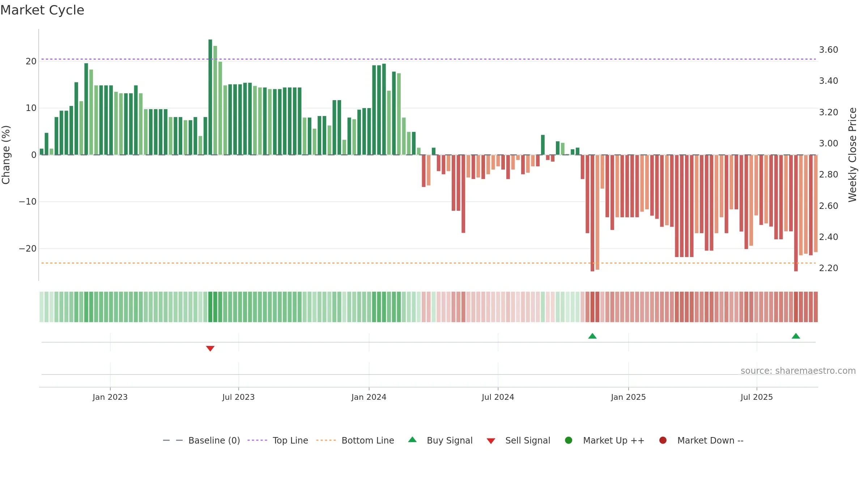
Task: Click the Jan 2023 axis label
Action: tap(110, 397)
